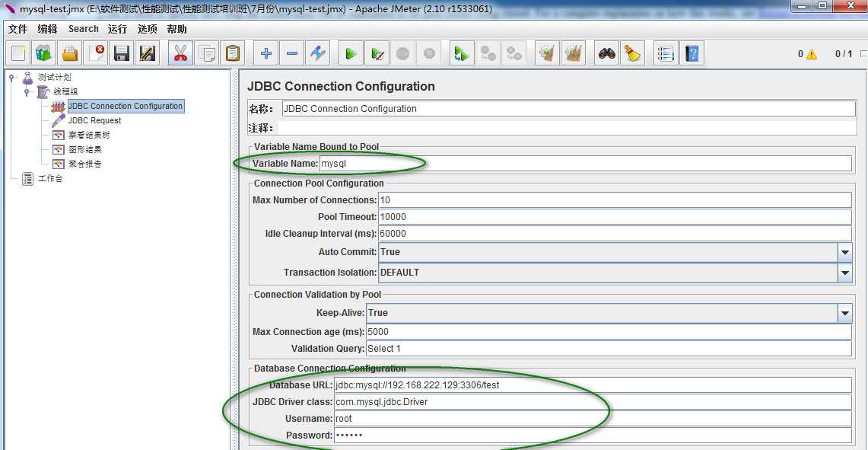
Task: Collapse the 测试计划 tree node handle
Action: tap(12, 78)
